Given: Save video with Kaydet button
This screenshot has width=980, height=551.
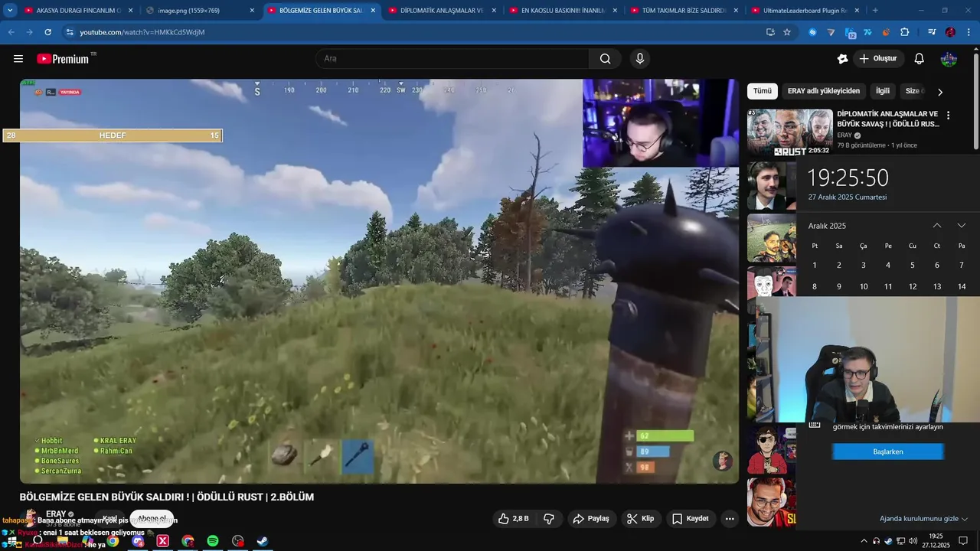Looking at the screenshot, I should [691, 519].
